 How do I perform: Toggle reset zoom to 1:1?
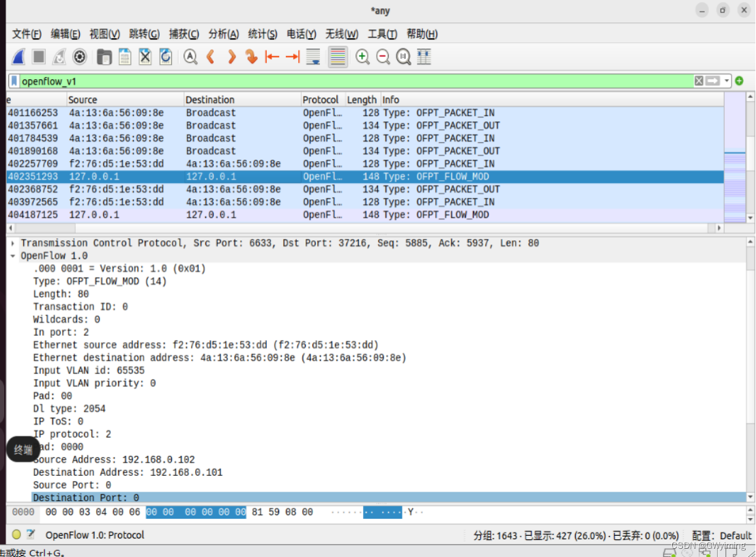pos(403,57)
